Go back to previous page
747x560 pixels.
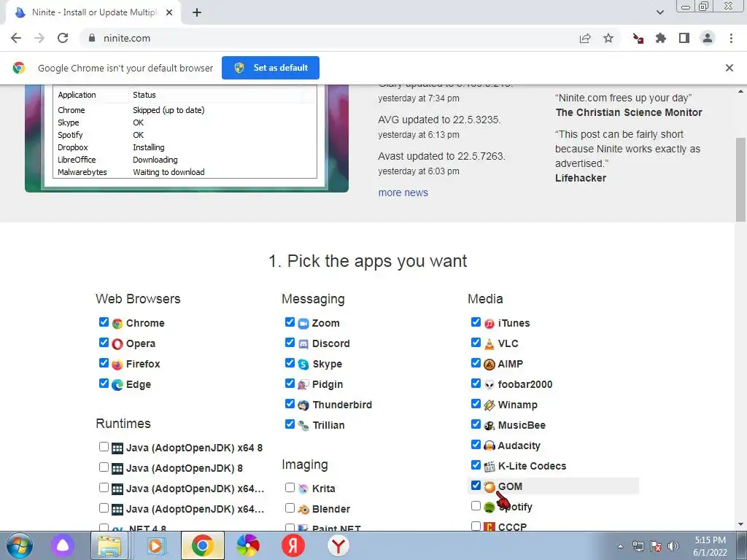[16, 38]
